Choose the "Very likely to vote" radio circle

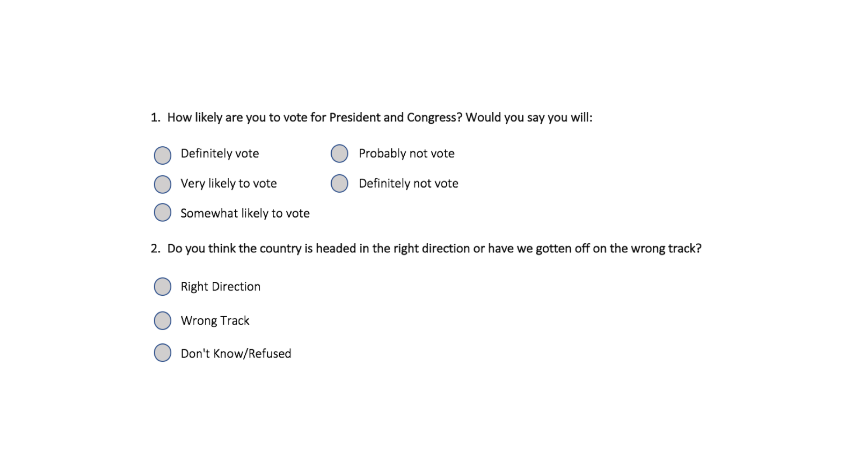(x=163, y=184)
